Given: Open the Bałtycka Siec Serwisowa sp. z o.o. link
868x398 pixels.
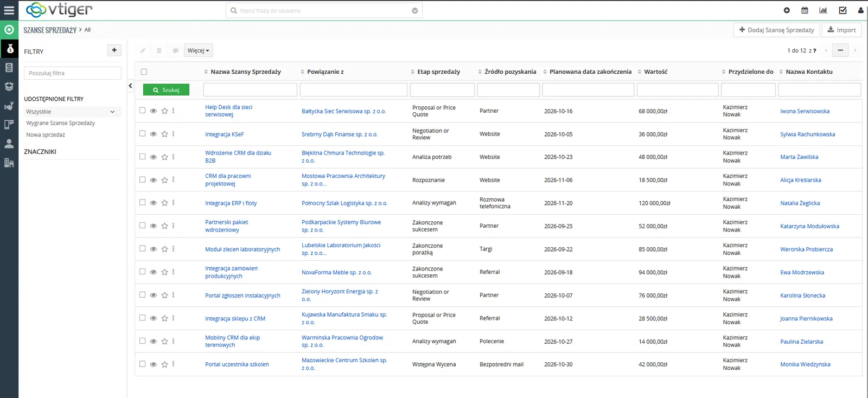Looking at the screenshot, I should coord(344,111).
